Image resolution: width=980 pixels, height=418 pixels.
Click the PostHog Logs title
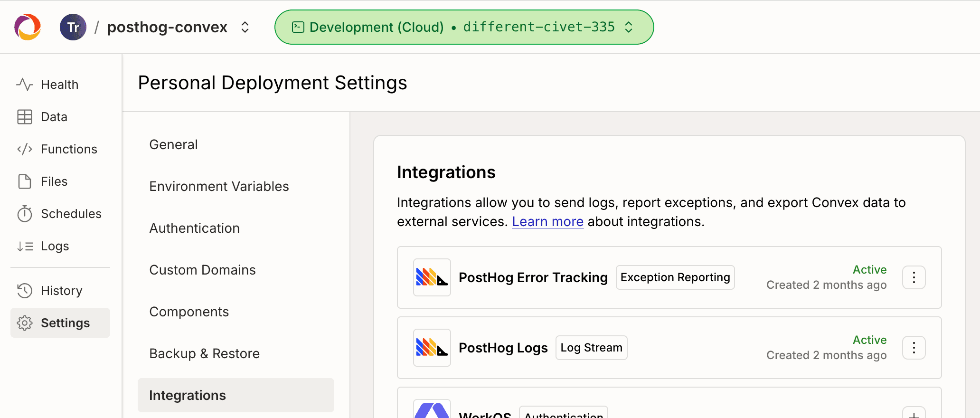click(503, 348)
